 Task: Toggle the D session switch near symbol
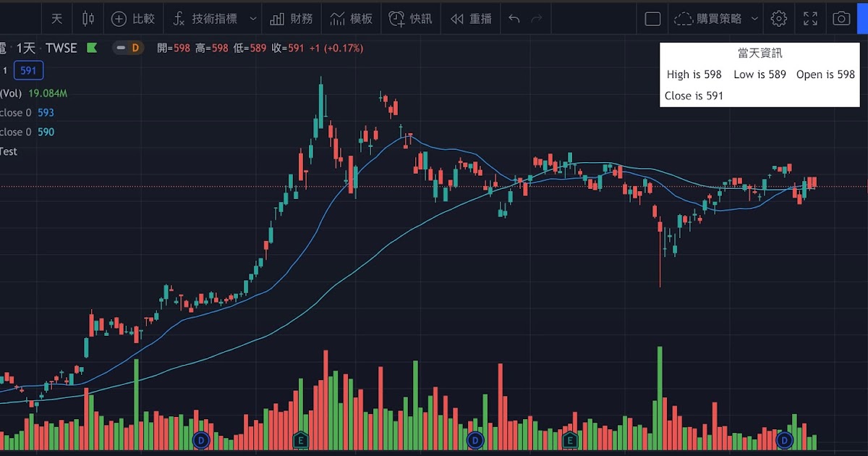point(129,48)
